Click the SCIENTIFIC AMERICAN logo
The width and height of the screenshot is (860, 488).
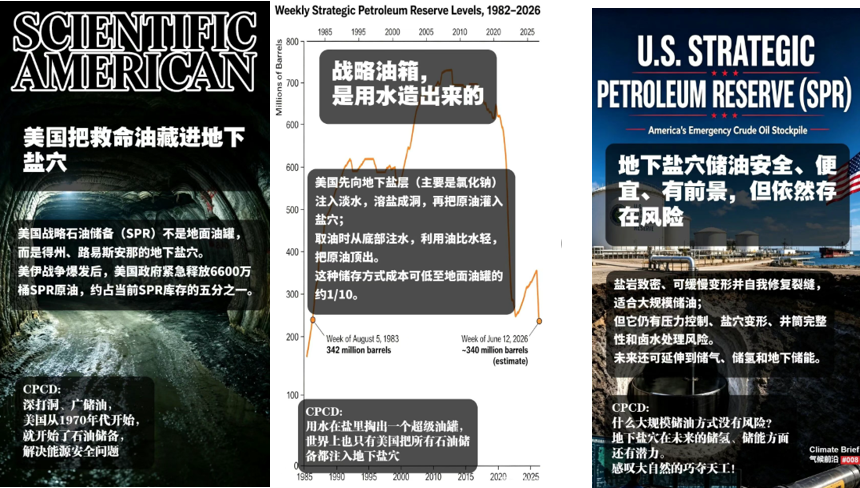[x=135, y=51]
